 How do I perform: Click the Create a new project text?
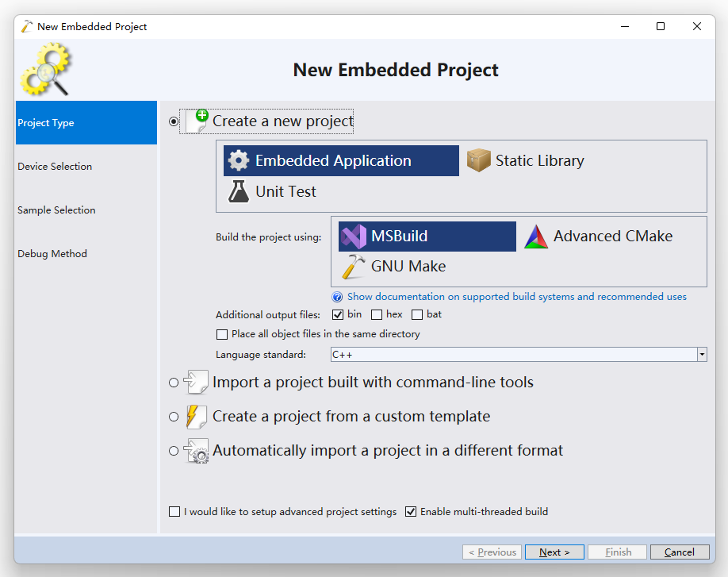click(x=283, y=121)
